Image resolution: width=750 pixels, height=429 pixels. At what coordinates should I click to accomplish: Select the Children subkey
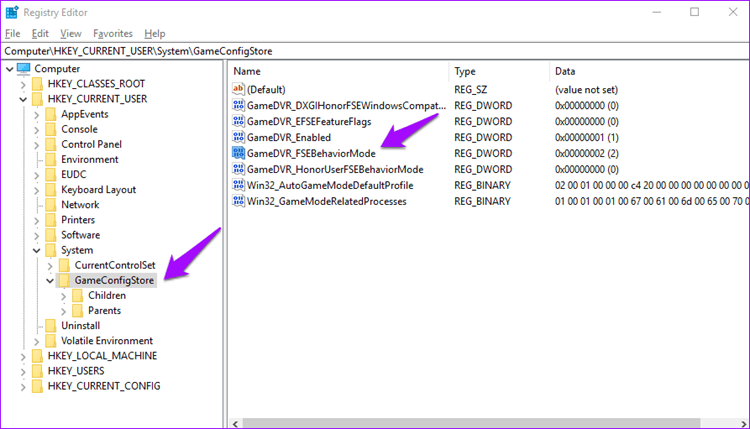click(x=107, y=296)
